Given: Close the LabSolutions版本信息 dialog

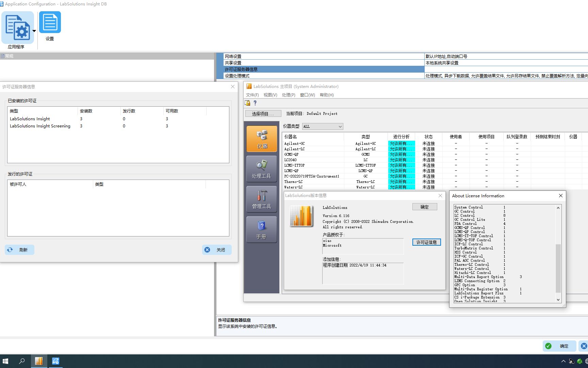Looking at the screenshot, I should pyautogui.click(x=440, y=196).
